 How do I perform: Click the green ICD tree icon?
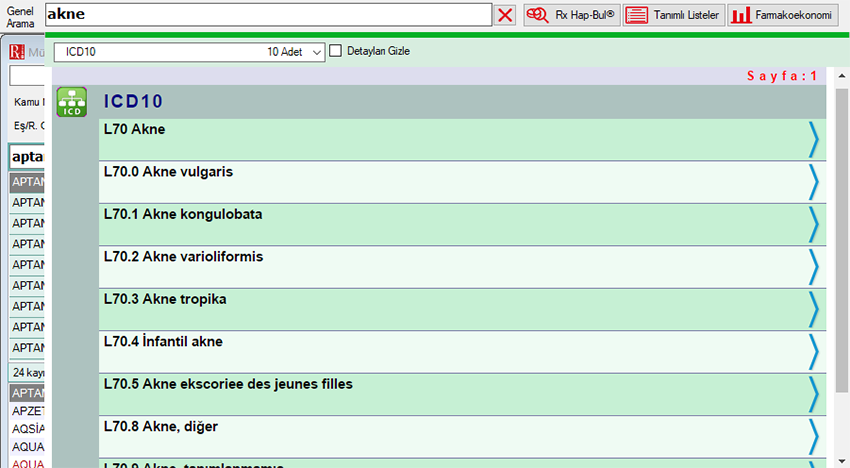(x=71, y=102)
